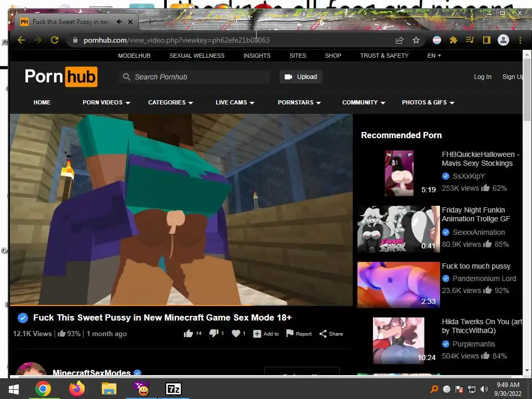Open the MinecraftSexModes uploader channel

91,373
